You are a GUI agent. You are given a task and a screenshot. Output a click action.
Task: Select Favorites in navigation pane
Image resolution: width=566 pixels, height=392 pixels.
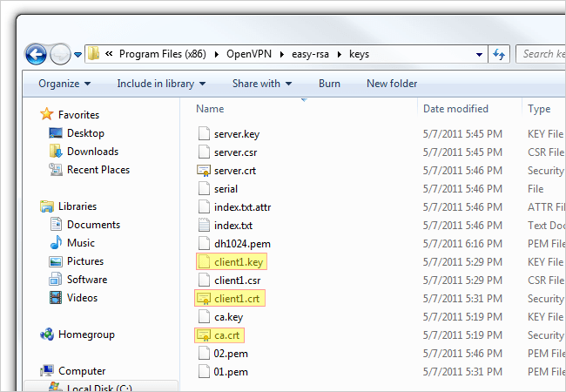(78, 115)
